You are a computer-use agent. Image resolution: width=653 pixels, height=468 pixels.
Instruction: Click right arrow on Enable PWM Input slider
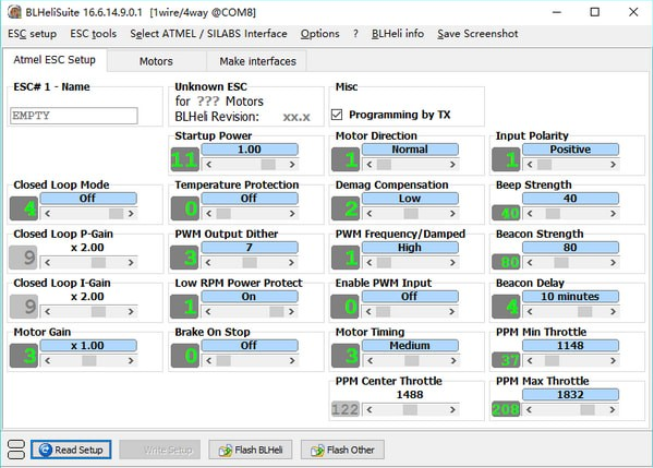(453, 312)
